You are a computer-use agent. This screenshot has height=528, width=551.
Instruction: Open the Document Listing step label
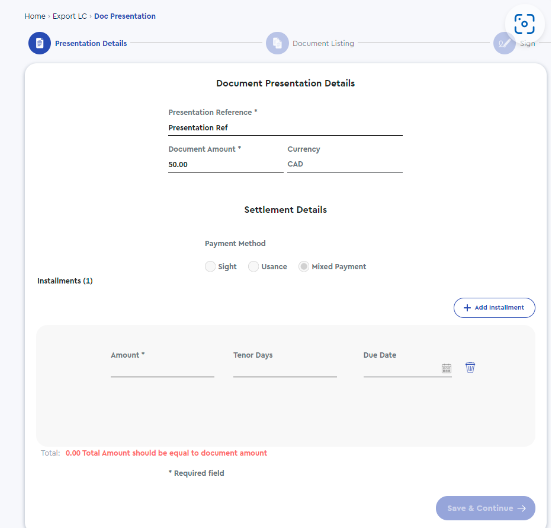click(323, 43)
